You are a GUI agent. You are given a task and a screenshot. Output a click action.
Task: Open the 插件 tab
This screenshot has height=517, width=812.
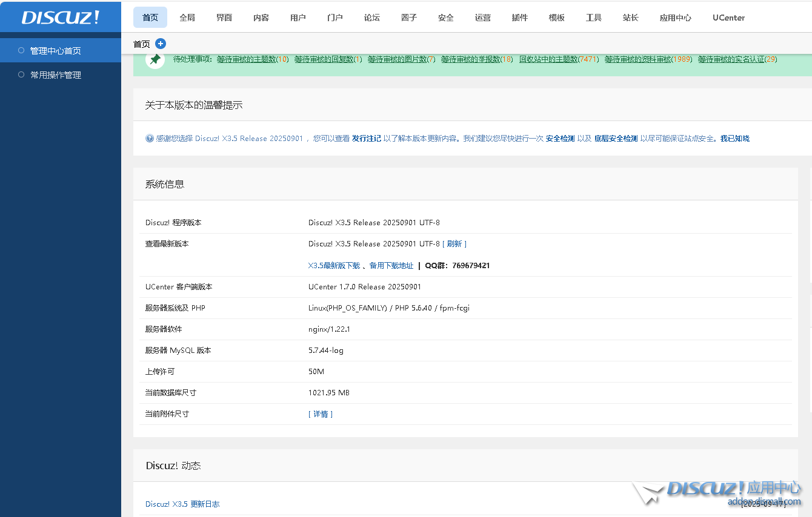coord(519,18)
